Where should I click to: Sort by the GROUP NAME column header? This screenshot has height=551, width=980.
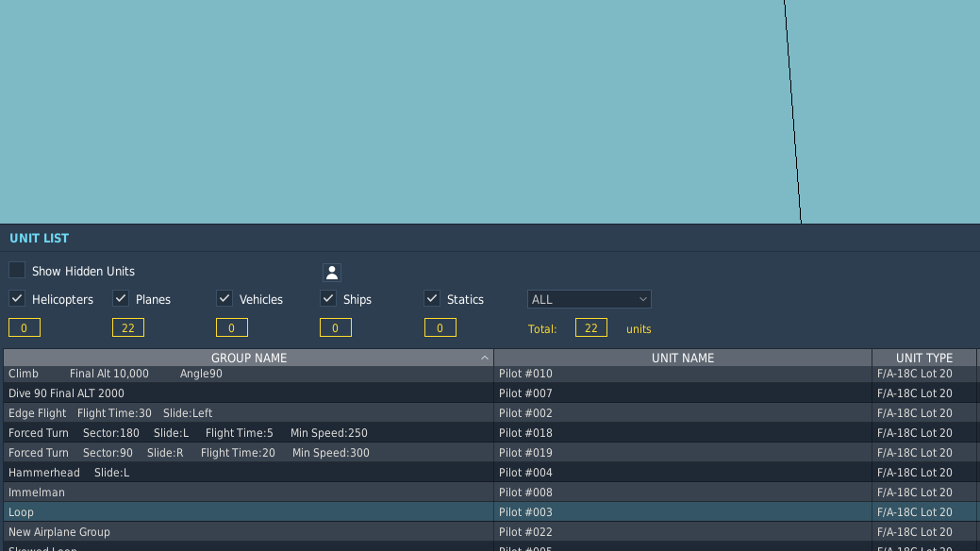[248, 359]
